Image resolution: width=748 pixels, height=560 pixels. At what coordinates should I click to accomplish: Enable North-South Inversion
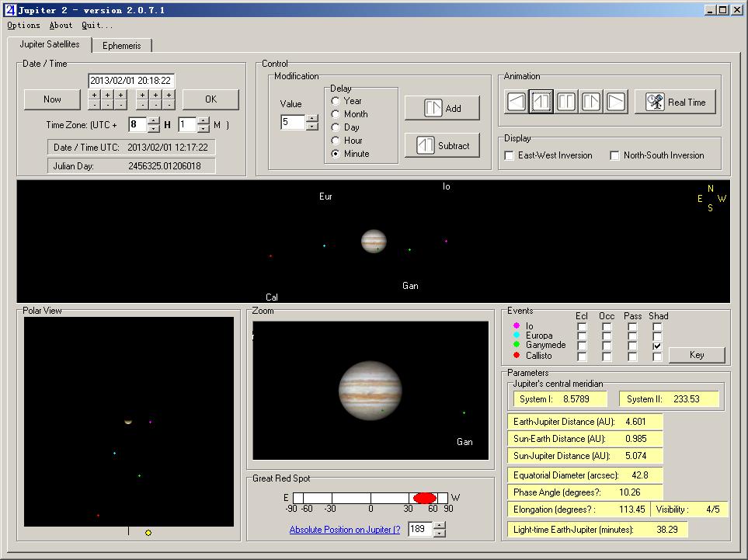(615, 155)
